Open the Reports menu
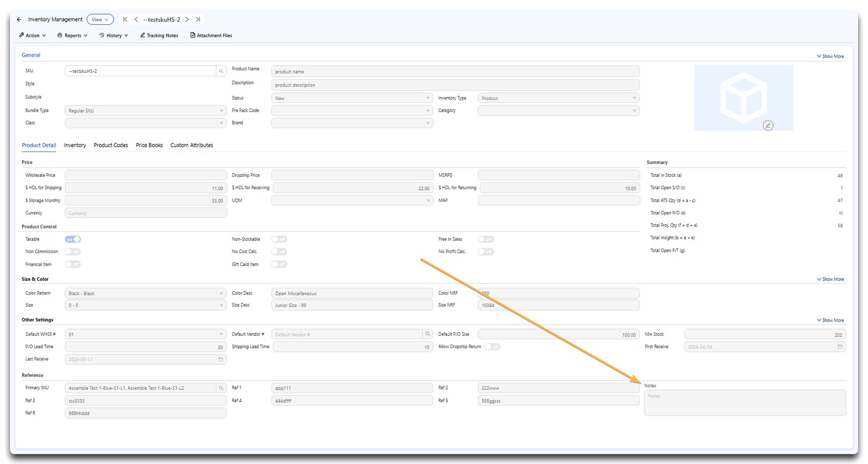 coord(72,35)
